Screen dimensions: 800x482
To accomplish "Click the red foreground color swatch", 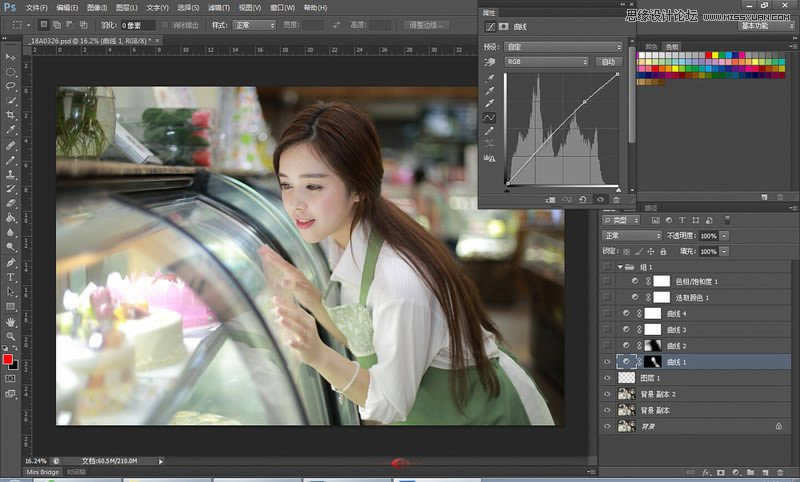I will pos(8,360).
